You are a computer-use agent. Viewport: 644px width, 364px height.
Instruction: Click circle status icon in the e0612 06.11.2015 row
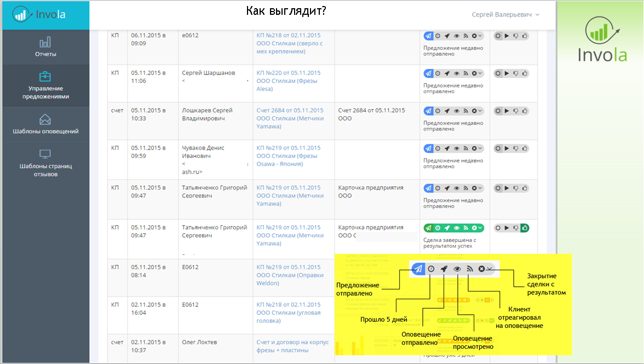point(498,36)
